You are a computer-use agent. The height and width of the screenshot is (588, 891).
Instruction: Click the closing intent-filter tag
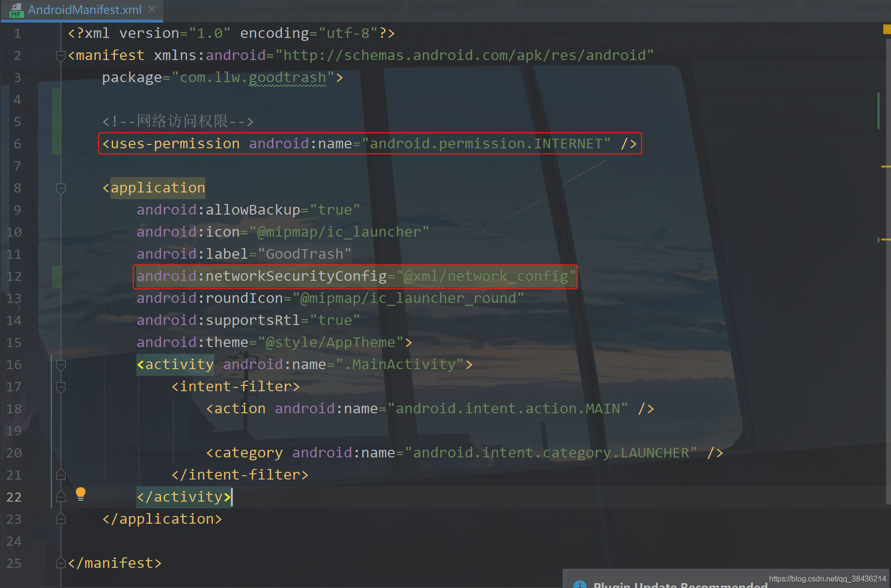[x=240, y=475]
